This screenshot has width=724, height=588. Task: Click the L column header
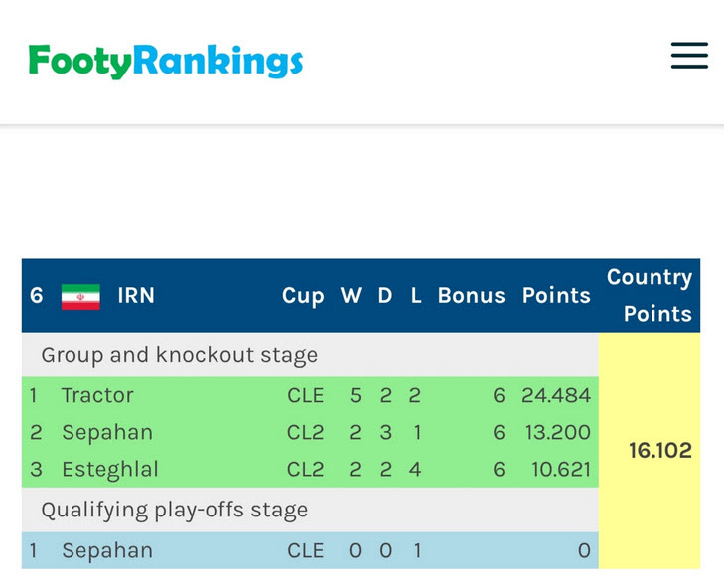point(416,295)
